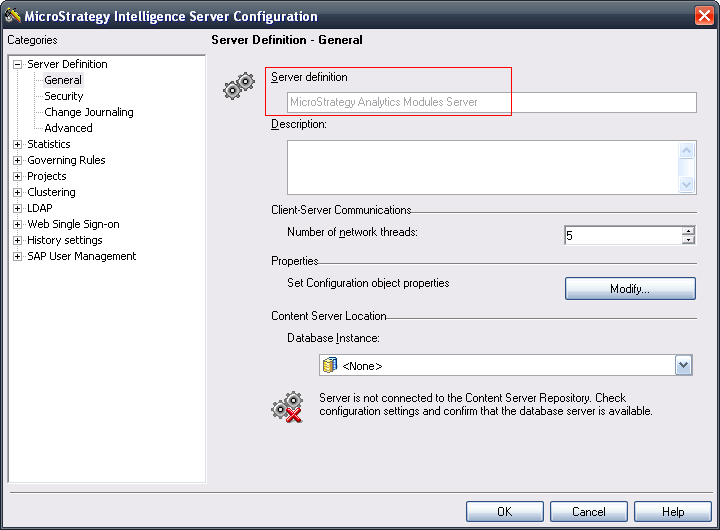The width and height of the screenshot is (720, 530).
Task: Select Advanced under Server Definition
Action: [68, 128]
